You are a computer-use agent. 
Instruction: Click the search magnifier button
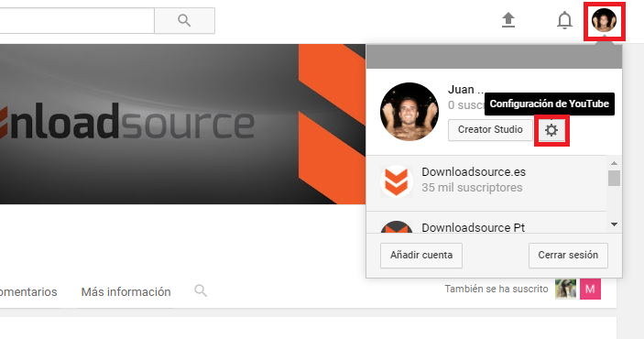pos(184,20)
